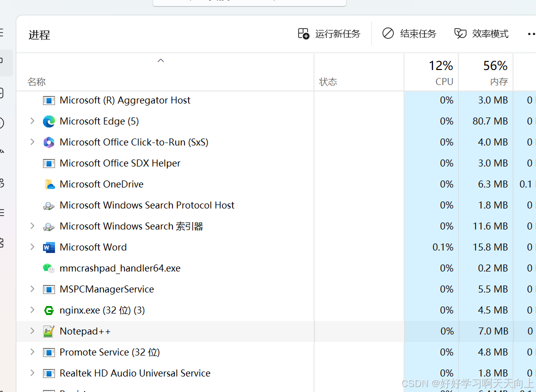Screen dimensions: 536x392
Task: Click the Windows Search 索引器 icon
Action: point(49,226)
